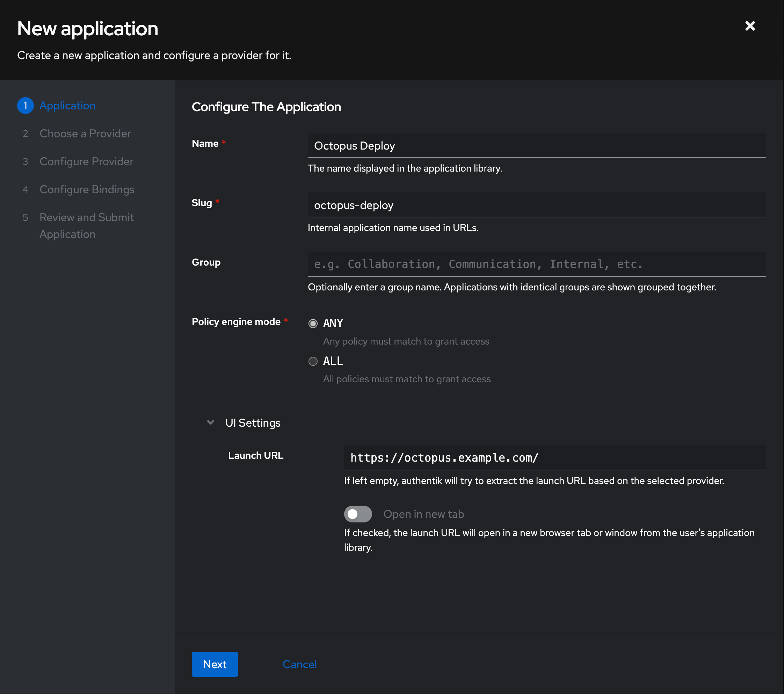
Task: Close the New application dialog
Action: pos(750,26)
